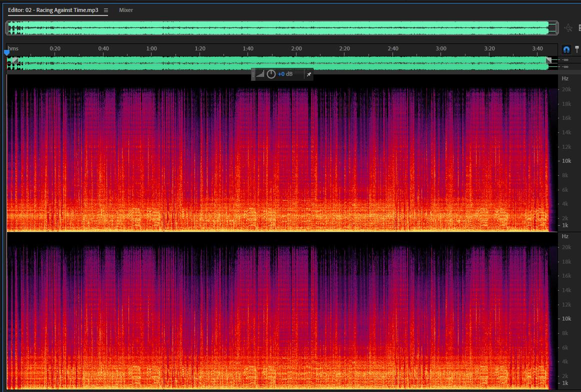581x392 pixels.
Task: Toggle the snapping magnet button
Action: [566, 49]
